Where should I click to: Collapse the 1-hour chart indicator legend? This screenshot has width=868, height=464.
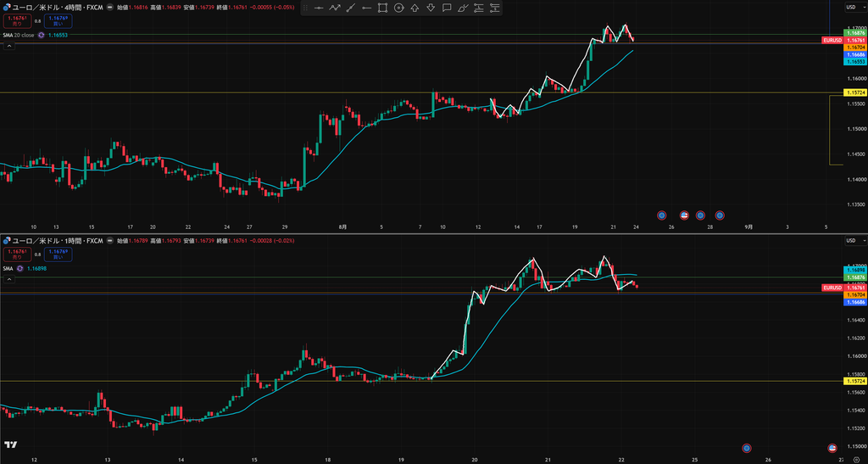coord(8,279)
